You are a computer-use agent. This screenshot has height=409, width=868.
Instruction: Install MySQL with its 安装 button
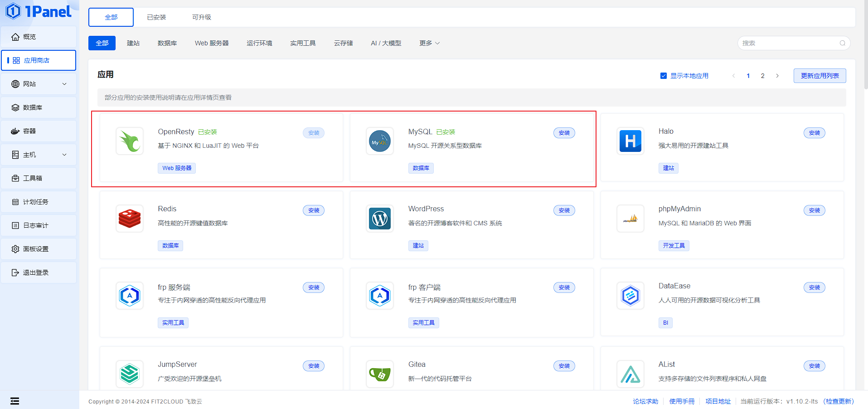pyautogui.click(x=564, y=133)
